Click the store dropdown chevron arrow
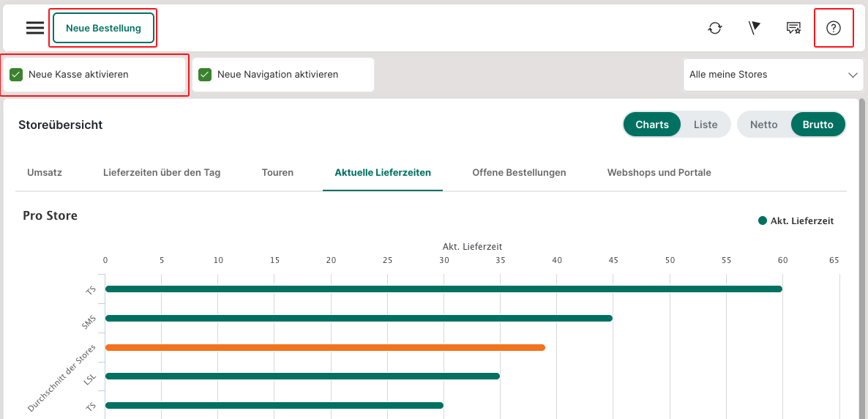This screenshot has height=419, width=868. point(853,75)
